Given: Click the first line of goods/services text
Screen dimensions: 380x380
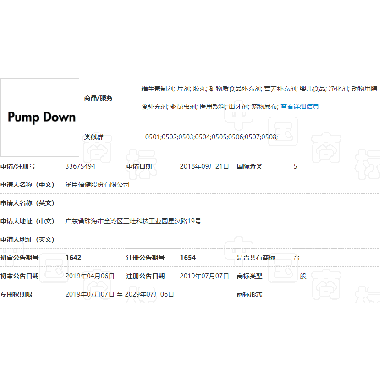Looking at the screenshot, I should tap(259, 89).
